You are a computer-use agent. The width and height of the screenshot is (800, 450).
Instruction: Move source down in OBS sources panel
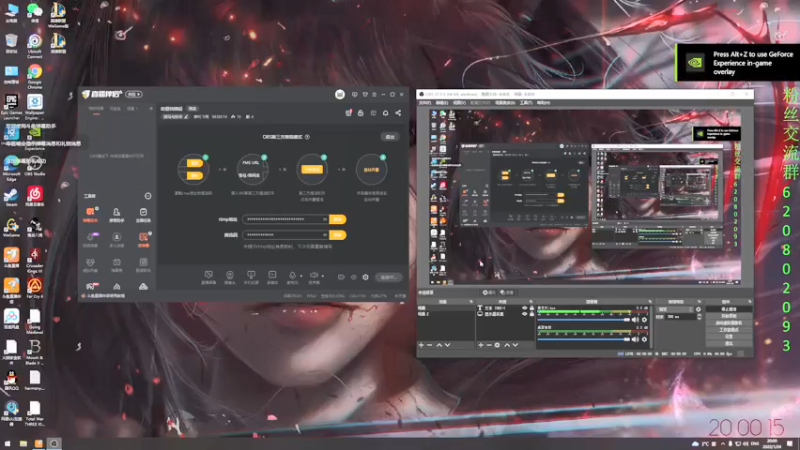[x=515, y=345]
